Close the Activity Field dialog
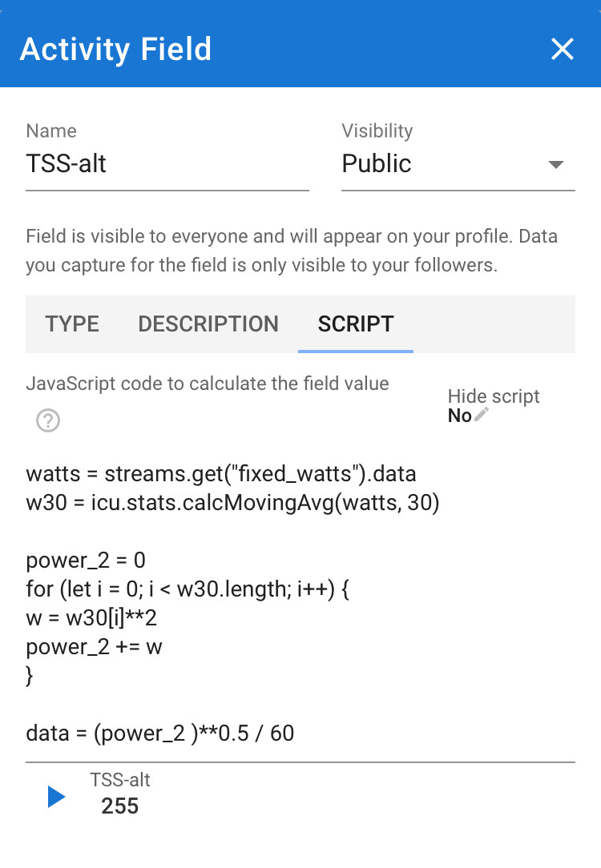This screenshot has width=601, height=868. click(x=563, y=50)
